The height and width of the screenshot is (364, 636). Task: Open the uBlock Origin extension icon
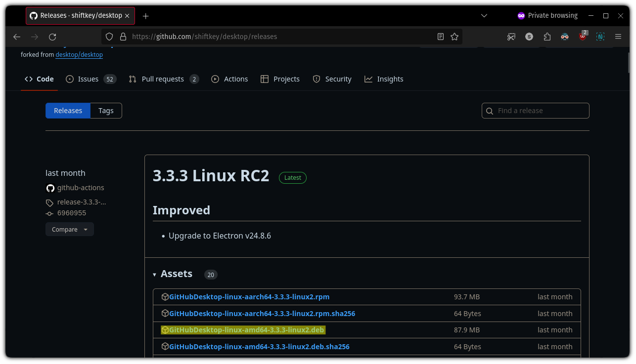coord(583,37)
